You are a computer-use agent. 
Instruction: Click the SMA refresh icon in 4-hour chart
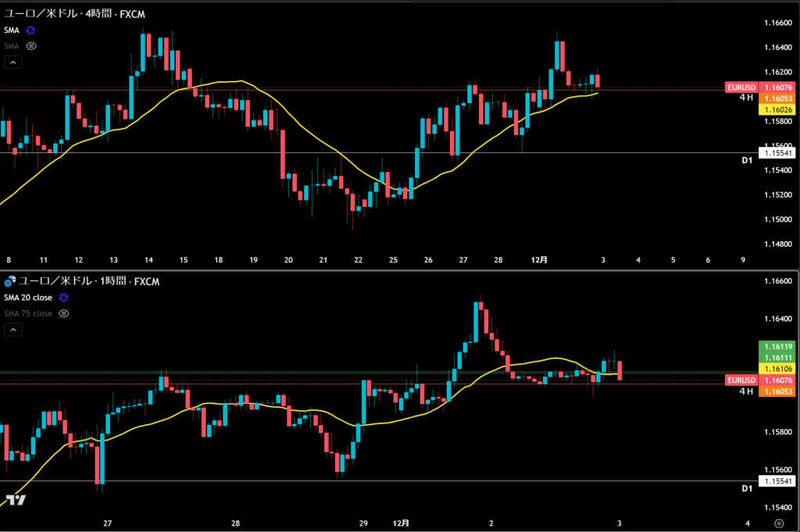click(31, 30)
